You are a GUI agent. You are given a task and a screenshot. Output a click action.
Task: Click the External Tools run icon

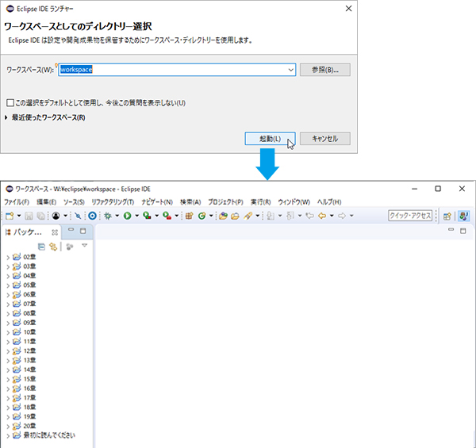tap(167, 216)
